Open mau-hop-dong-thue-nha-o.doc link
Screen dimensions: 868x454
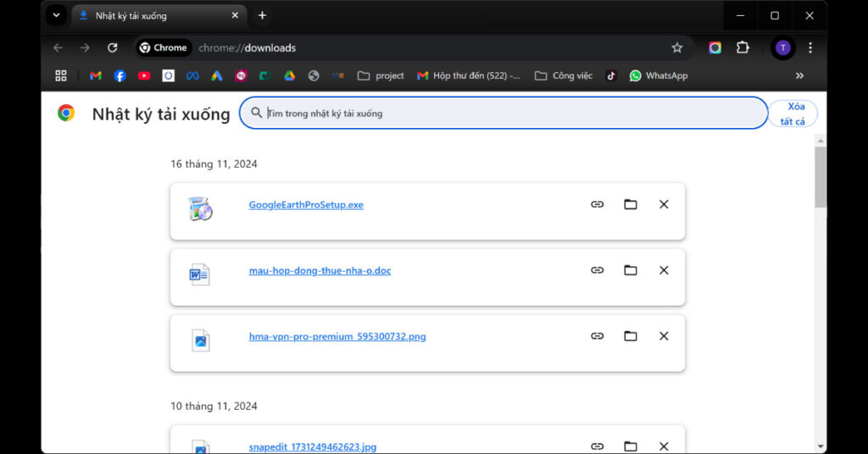point(320,270)
